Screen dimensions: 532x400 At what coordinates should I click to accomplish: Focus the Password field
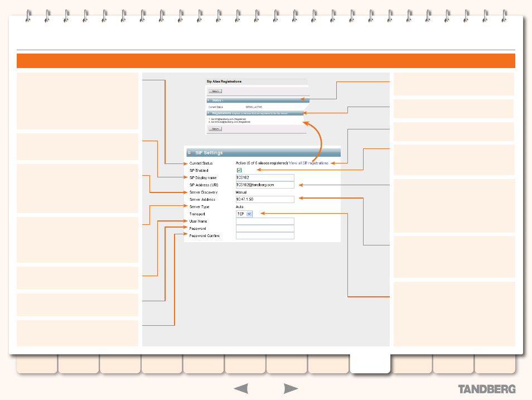(x=265, y=229)
